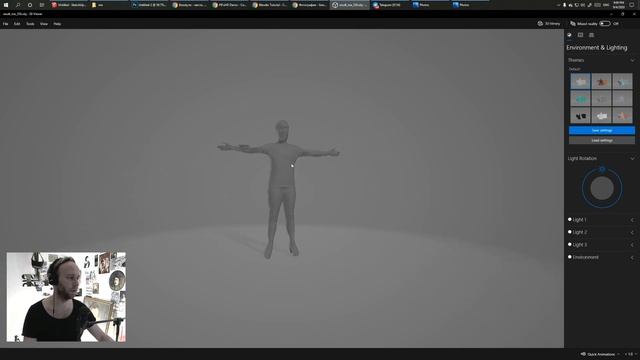
Task: Expand the Environment settings
Action: coord(632,258)
